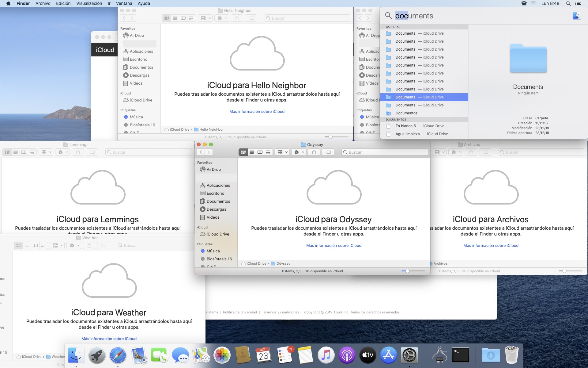Go back in Odyssey Finder window
The height and width of the screenshot is (368, 588).
201,152
